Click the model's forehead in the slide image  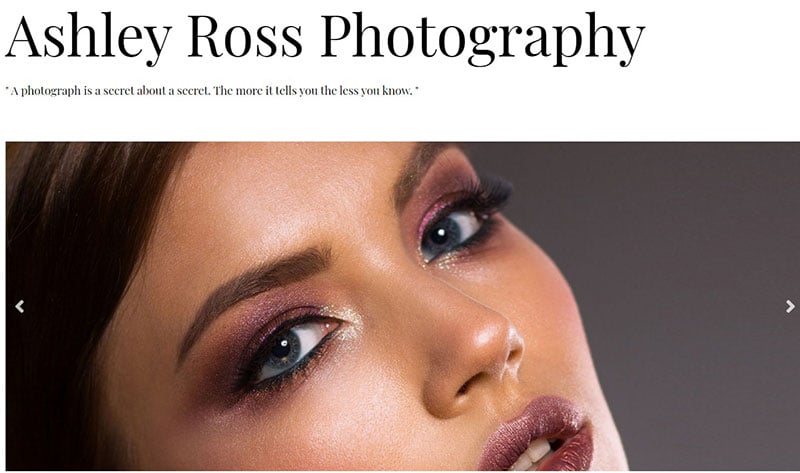pos(286,194)
